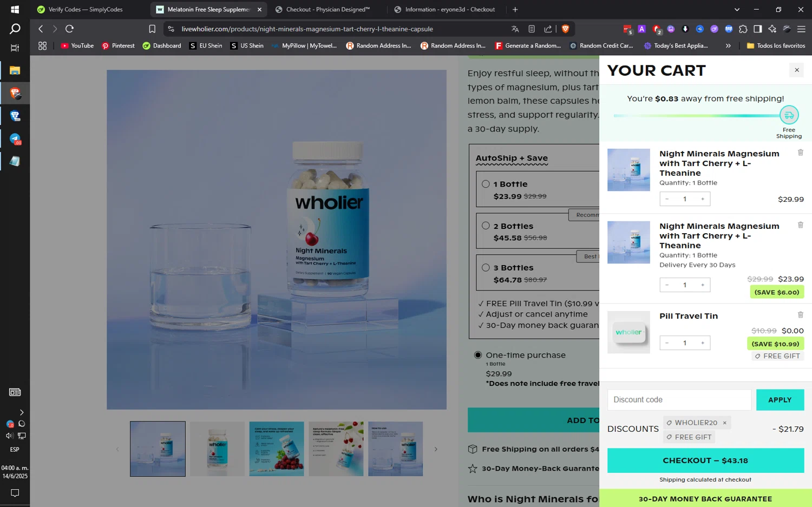Click the 30-Day Money Back Guarantee banner
Screen dimensions: 812x507
click(705, 498)
